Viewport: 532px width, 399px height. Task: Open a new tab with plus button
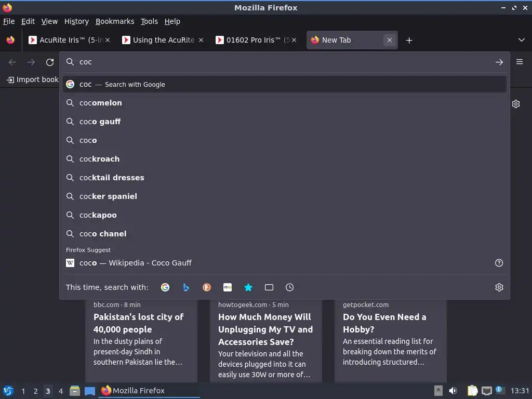pos(409,41)
